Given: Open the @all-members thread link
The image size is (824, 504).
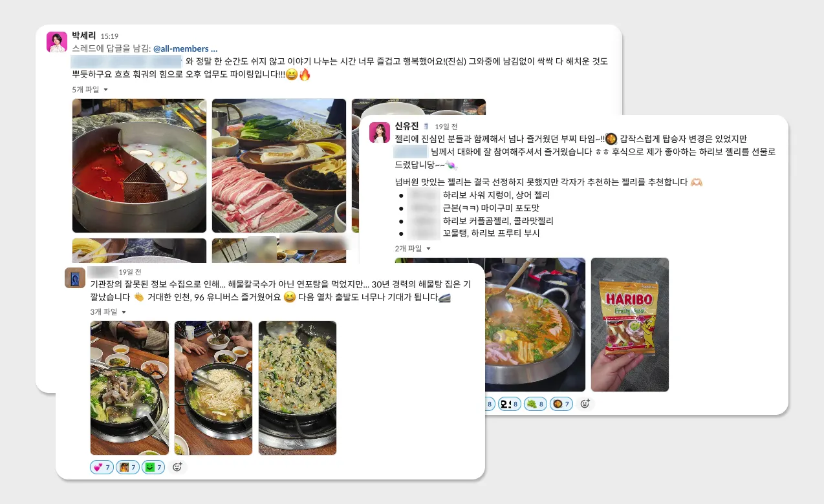Looking at the screenshot, I should pos(186,48).
